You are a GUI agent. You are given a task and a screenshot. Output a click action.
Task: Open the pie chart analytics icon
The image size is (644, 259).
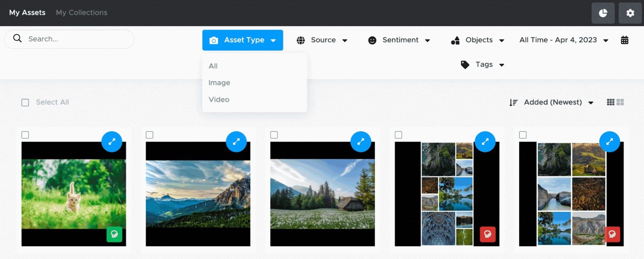pyautogui.click(x=603, y=13)
